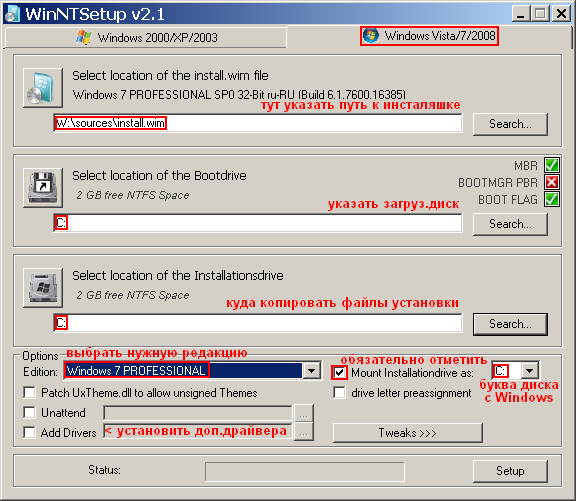
Task: Click the Bootdrive floppy disk icon
Action: (x=43, y=188)
